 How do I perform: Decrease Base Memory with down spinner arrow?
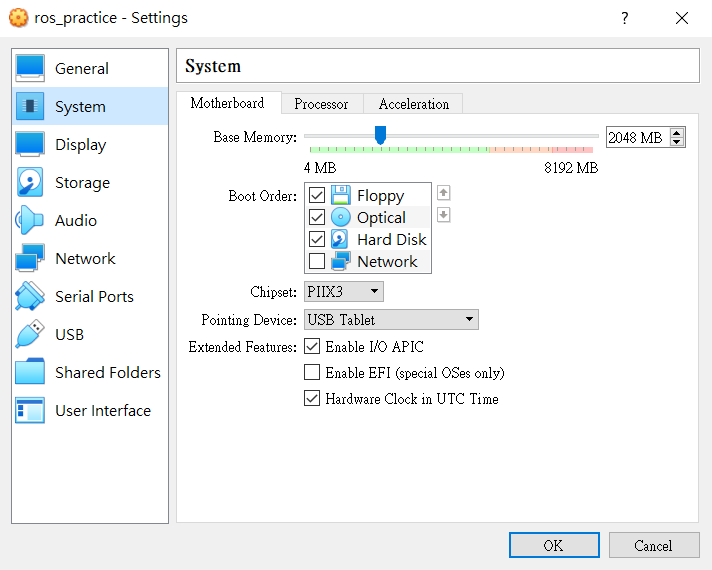pos(677,141)
